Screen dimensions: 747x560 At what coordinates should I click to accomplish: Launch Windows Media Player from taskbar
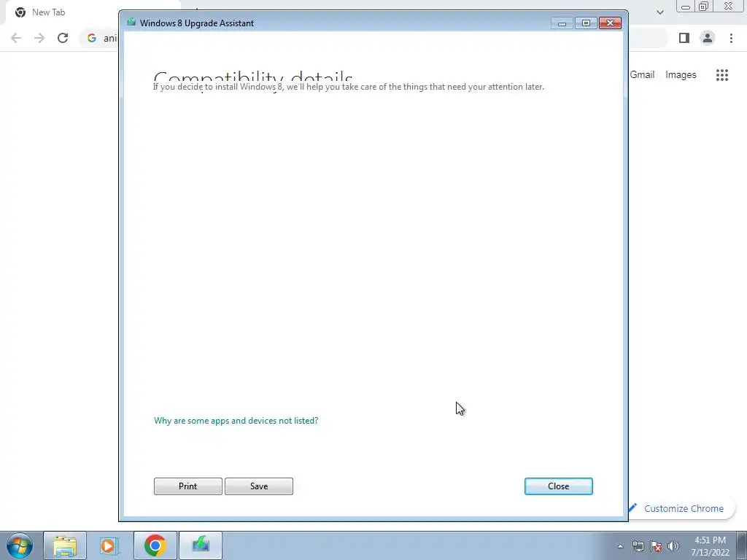point(109,545)
